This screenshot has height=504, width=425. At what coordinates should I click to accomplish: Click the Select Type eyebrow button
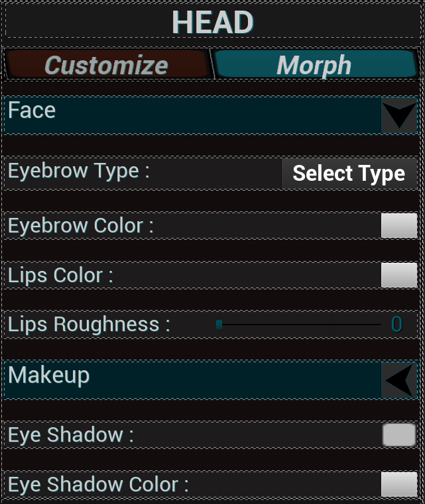click(x=349, y=174)
